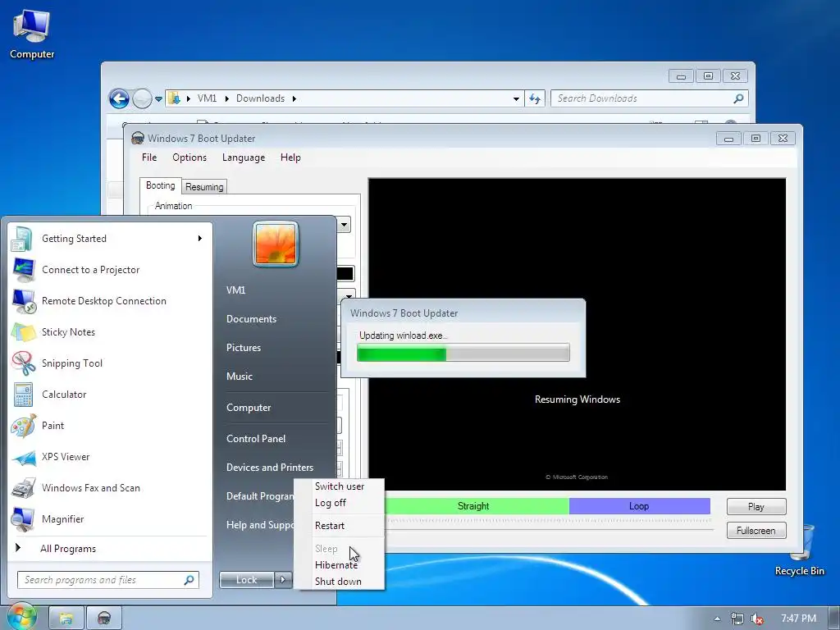Click the Fullscreen button
The image size is (840, 630).
coord(756,531)
